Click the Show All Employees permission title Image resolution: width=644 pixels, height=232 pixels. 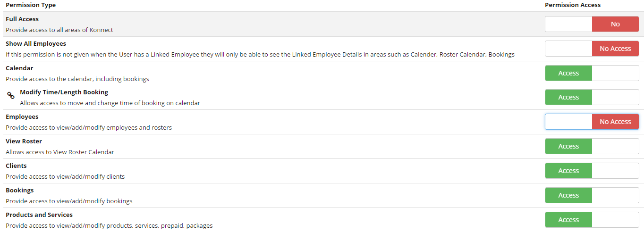[36, 44]
